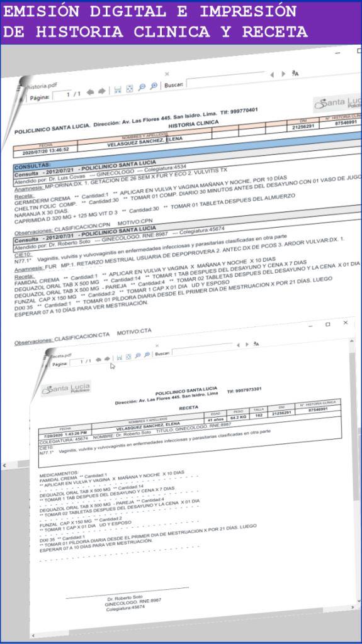Toggle match case icon in Receta.pdf window
The image size is (362, 644).
(x=256, y=343)
